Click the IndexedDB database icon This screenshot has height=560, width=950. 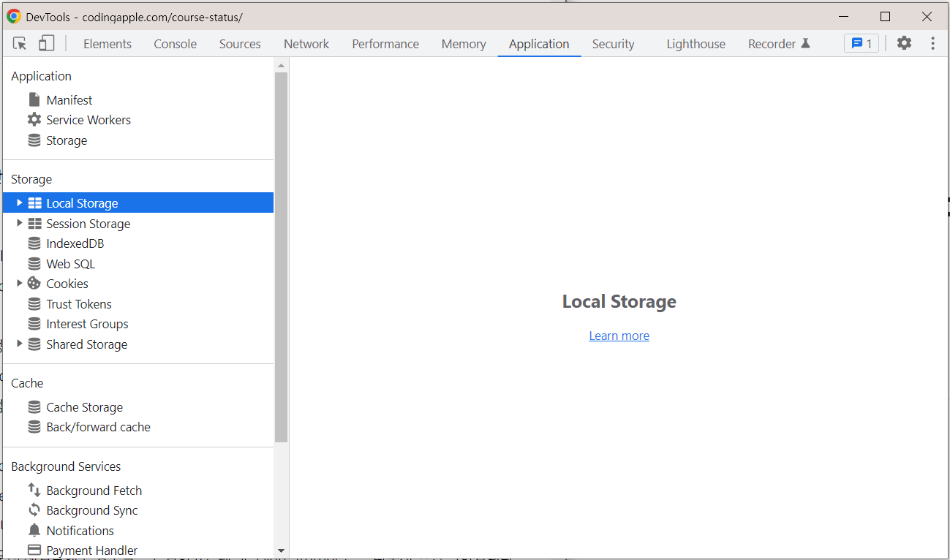(34, 243)
